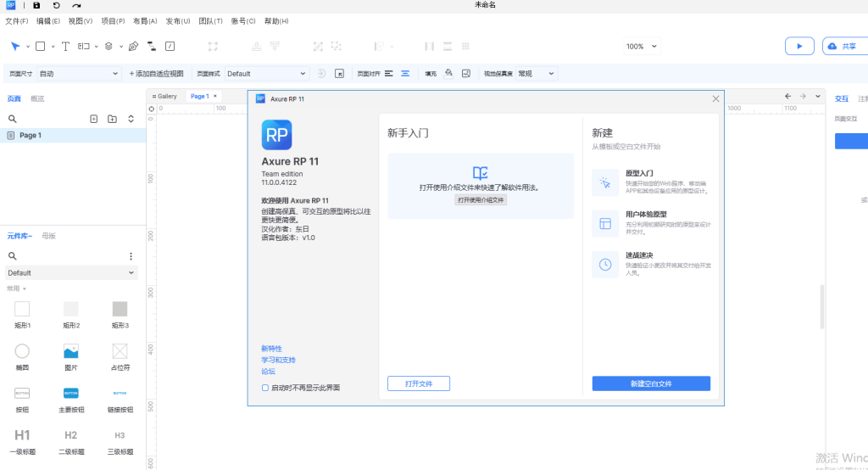
Task: Pick the H1 一级标题 widget
Action: [22, 441]
